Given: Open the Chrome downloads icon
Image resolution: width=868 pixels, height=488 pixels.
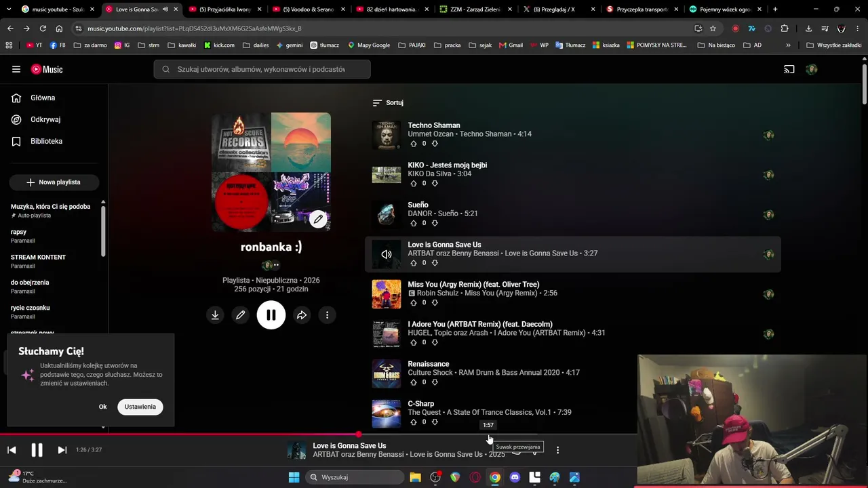Looking at the screenshot, I should point(808,28).
